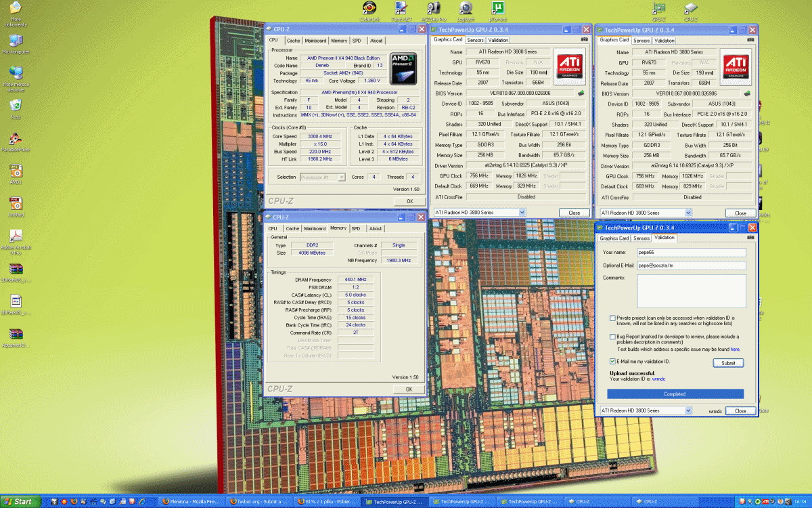Viewport: 812px width, 508px height.
Task: Open Moje dokumenty desktop icon
Action: click(x=16, y=13)
